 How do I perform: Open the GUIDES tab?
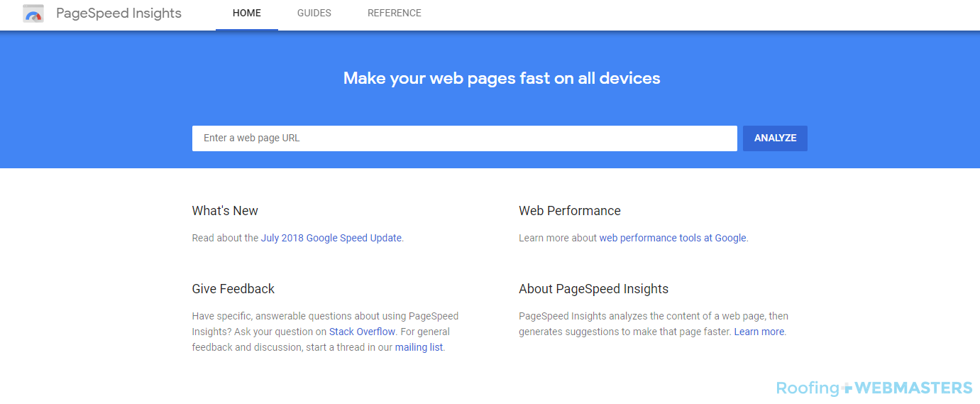coord(314,13)
